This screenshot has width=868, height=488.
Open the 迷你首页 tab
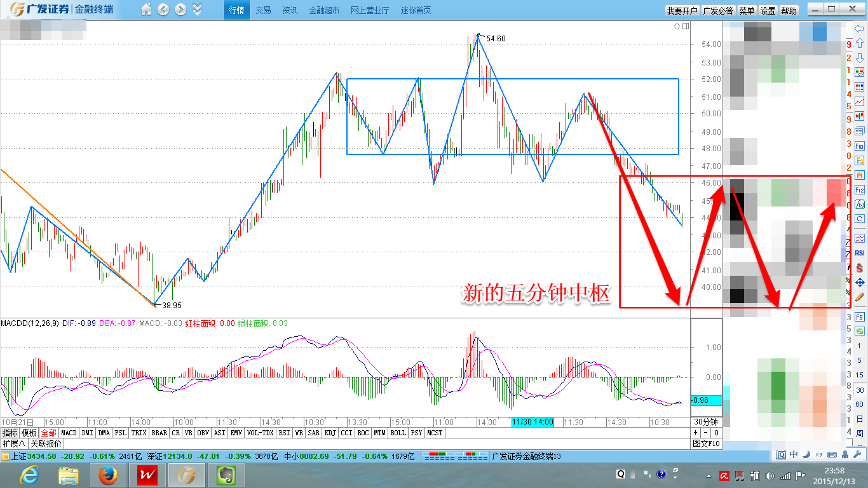[x=416, y=10]
